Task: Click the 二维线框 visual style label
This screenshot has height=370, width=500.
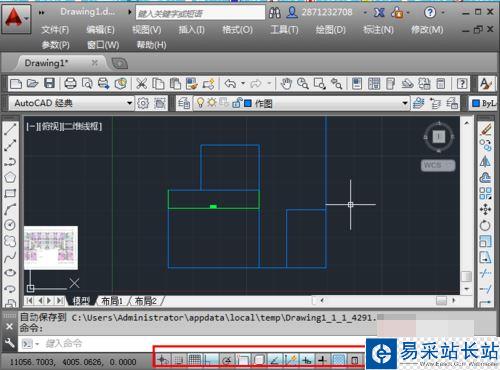Action: [x=81, y=126]
